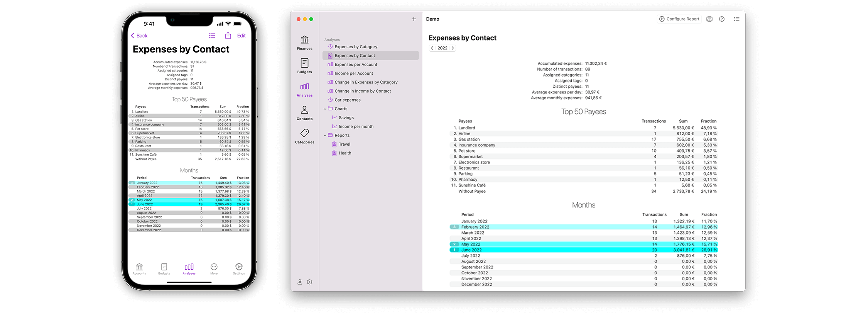The image size is (868, 316).
Task: Open Income per Account analysis
Action: tap(370, 73)
